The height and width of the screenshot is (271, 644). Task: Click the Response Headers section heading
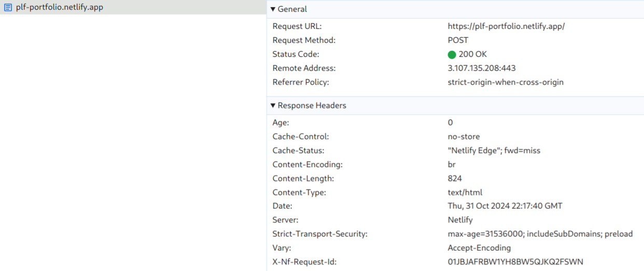[x=312, y=106]
